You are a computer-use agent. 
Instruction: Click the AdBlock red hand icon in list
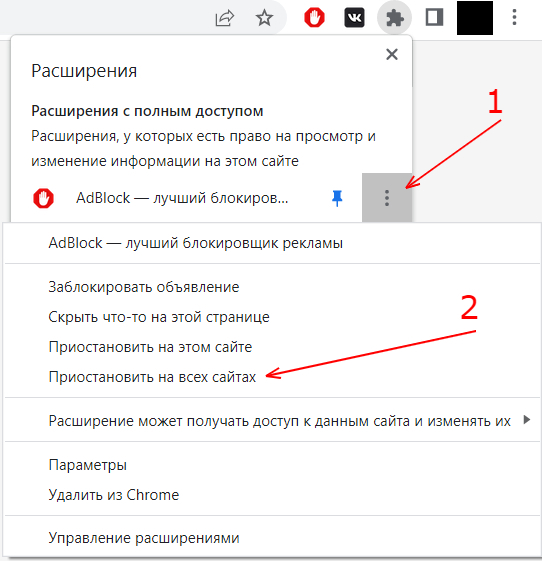(43, 198)
